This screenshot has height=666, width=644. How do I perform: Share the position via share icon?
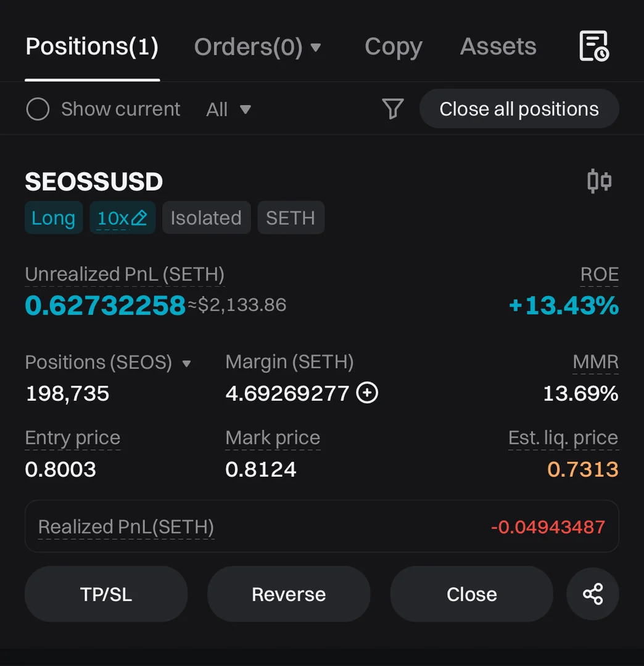(593, 594)
